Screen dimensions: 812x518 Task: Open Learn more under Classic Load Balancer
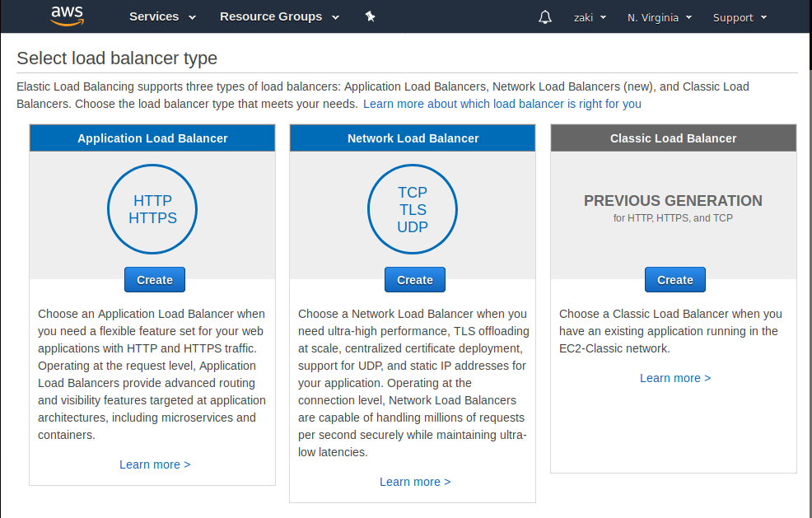tap(675, 378)
